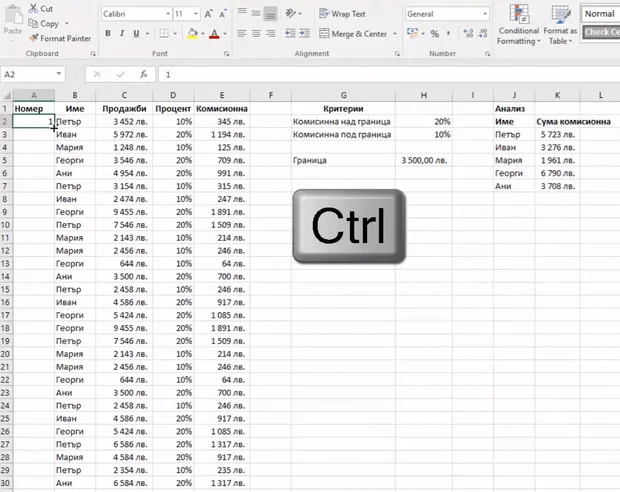
Task: Open Copy options dropdown arrow
Action: point(66,24)
